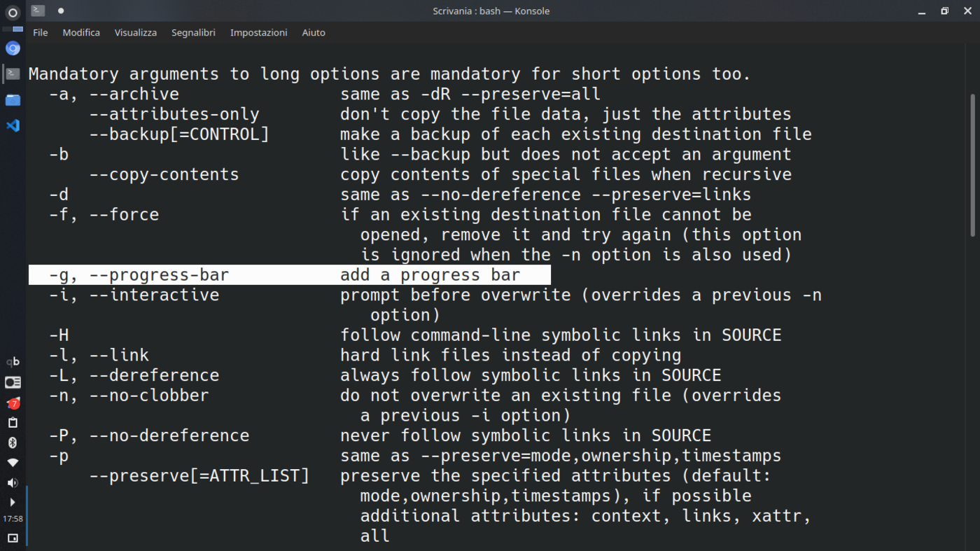
Task: Open the Visualizza menu
Action: point(136,32)
